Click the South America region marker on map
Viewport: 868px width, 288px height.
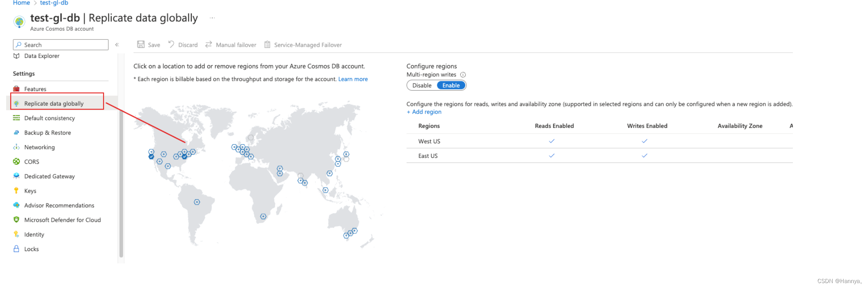197,202
